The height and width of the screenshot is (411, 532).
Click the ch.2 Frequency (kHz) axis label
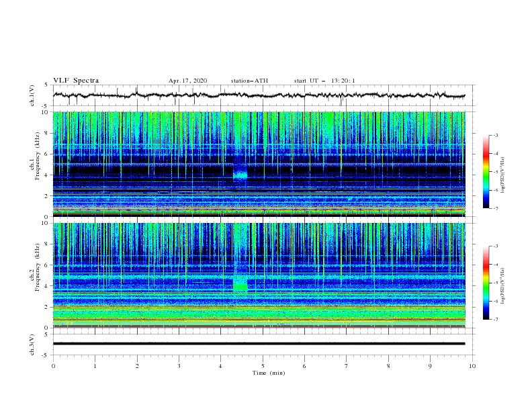35,267
